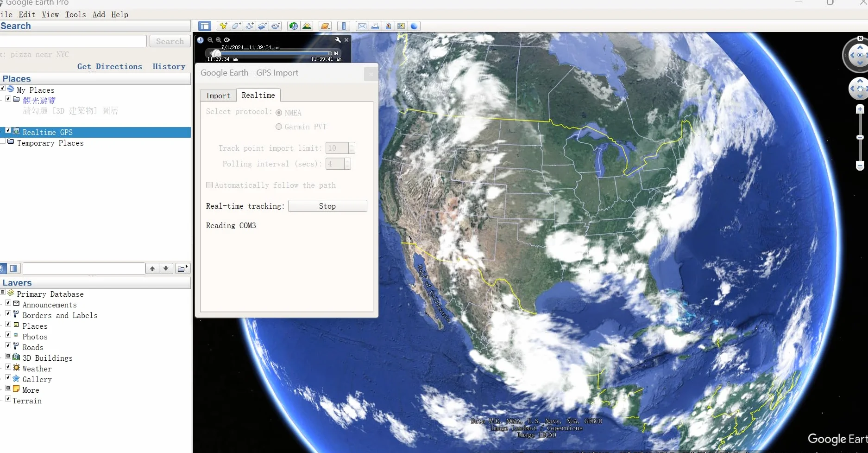Move selected place up with arrow button

point(152,268)
